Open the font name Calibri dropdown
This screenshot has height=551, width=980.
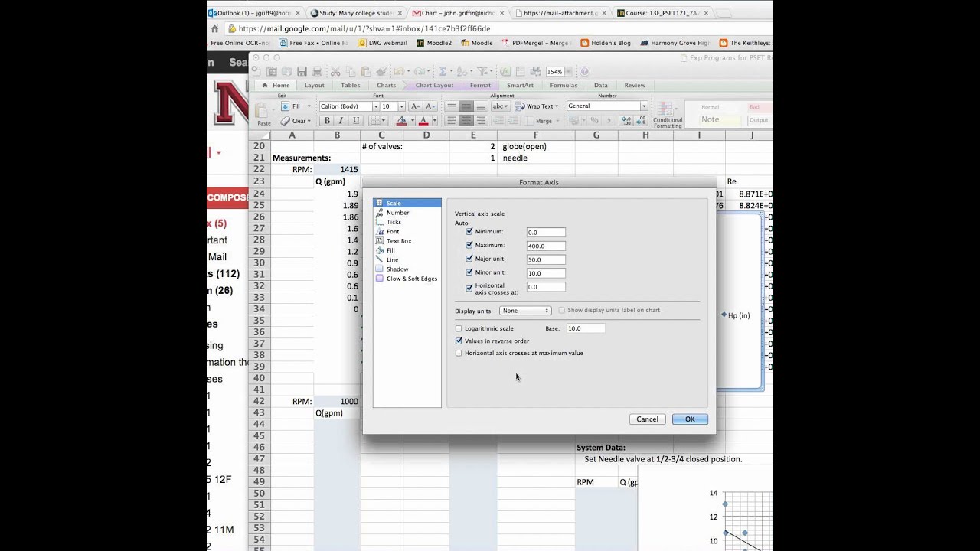click(x=375, y=106)
